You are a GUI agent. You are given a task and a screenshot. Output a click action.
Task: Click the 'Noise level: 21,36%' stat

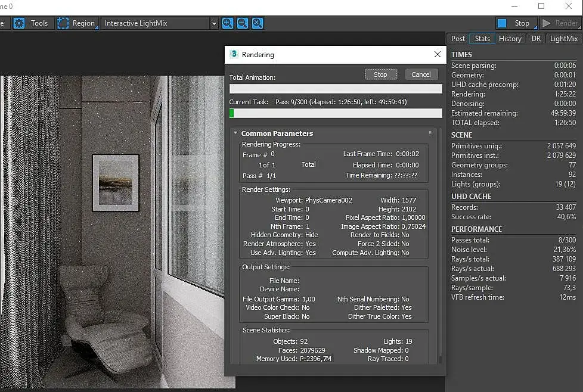pos(513,250)
